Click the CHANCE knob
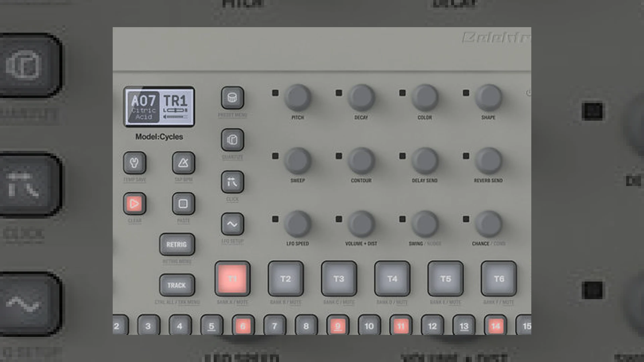The image size is (644, 362). 489,224
